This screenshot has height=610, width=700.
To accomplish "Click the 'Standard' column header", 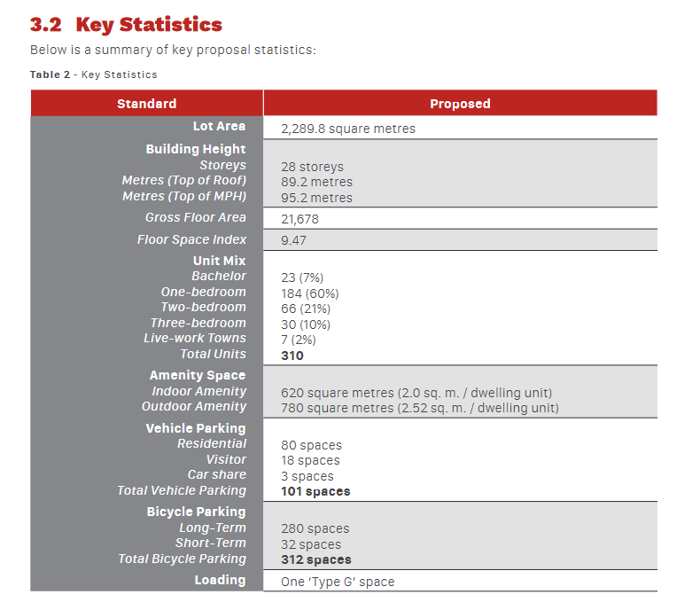I will [x=146, y=104].
